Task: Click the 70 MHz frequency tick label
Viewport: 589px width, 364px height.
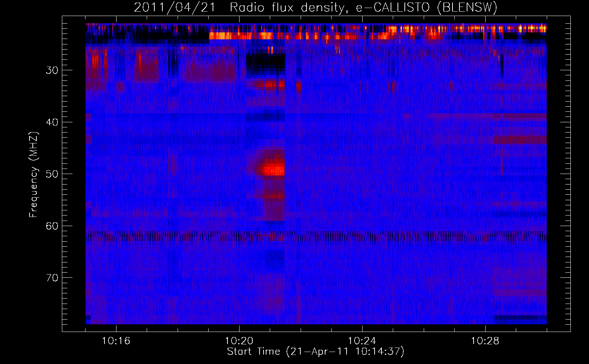Action: click(x=52, y=278)
